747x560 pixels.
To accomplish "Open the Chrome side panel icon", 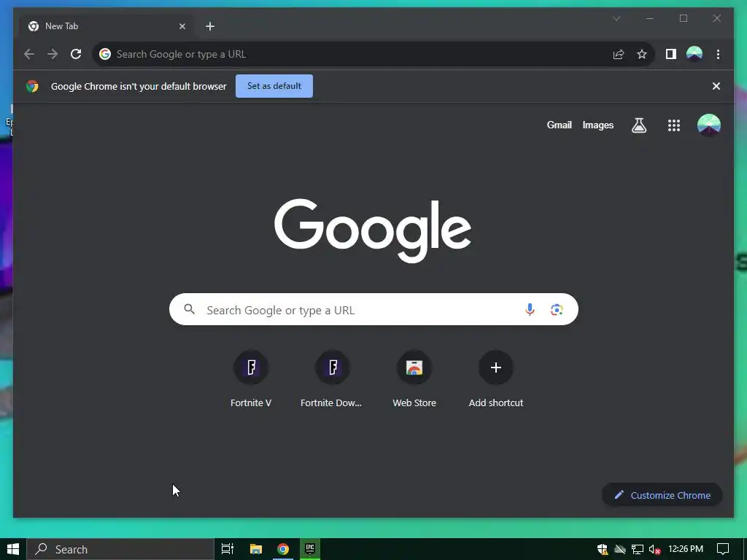I will click(x=671, y=54).
